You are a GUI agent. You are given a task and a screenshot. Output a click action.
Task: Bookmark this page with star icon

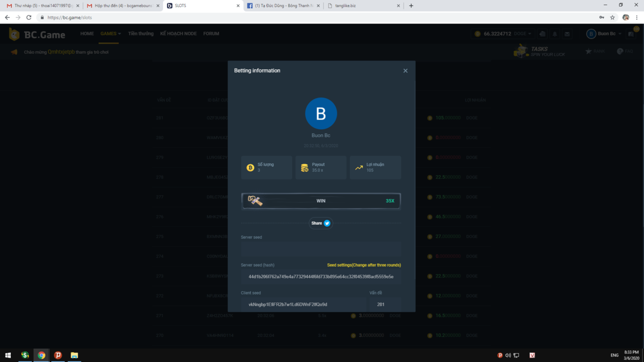pyautogui.click(x=612, y=17)
